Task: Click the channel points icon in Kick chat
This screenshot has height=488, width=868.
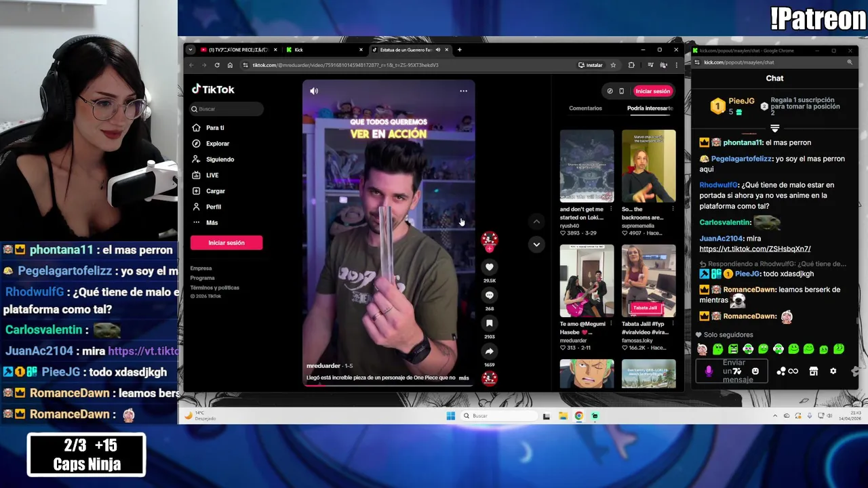Action: [781, 371]
